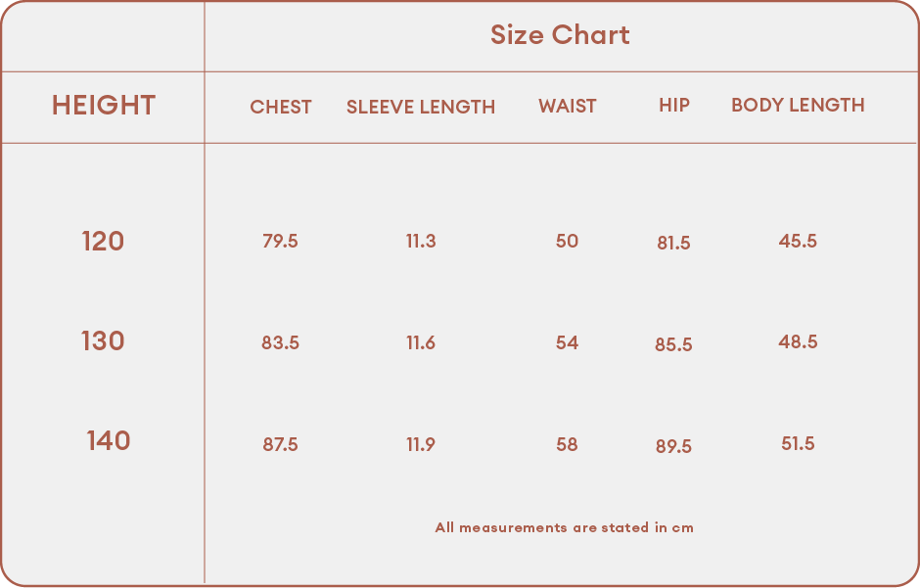Click hip value 89.5
920x588 pixels.
673,446
